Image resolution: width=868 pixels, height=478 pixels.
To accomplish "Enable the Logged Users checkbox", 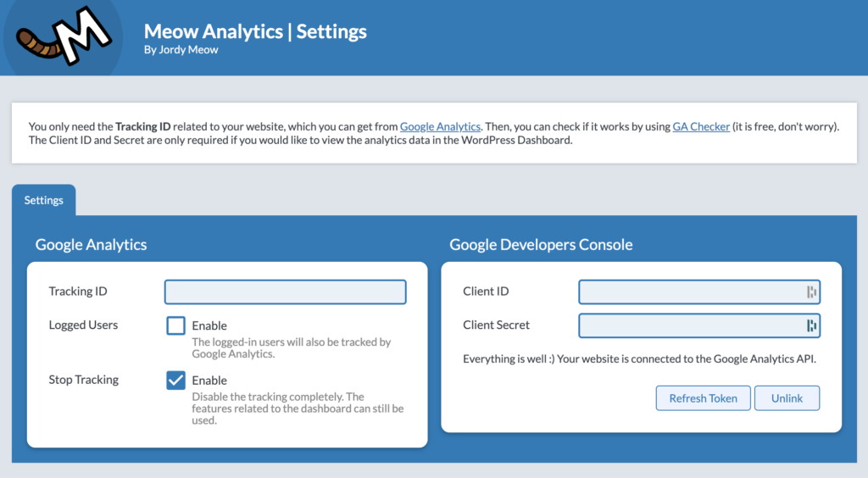I will (x=175, y=325).
